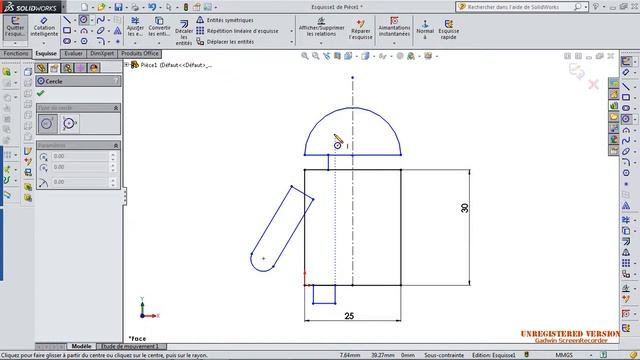The image size is (640, 360).
Task: Collapse the Type de cercle section
Action: (x=116, y=108)
